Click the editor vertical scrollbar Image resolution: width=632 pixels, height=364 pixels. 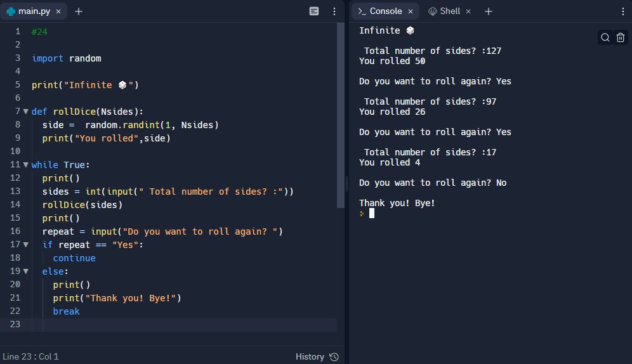(x=341, y=115)
